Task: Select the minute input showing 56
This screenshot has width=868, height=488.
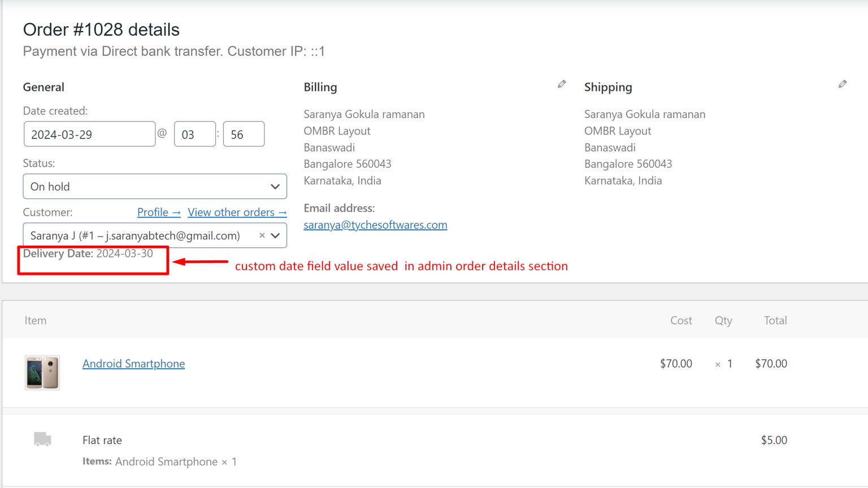Action: coord(244,134)
